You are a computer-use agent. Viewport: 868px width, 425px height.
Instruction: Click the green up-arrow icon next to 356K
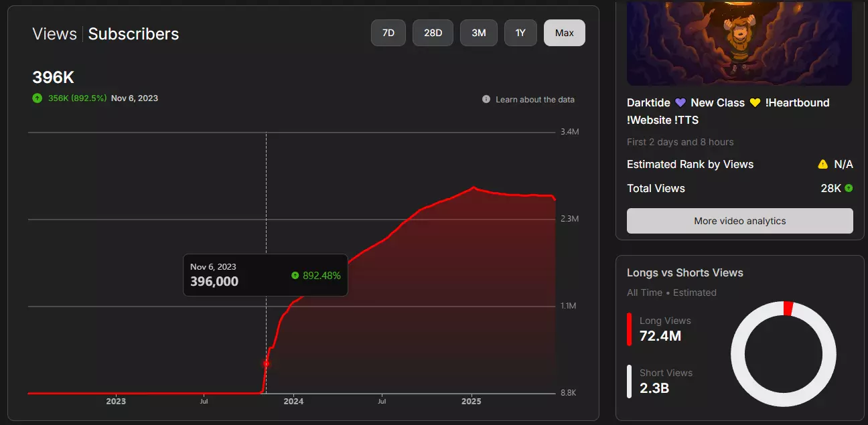38,98
